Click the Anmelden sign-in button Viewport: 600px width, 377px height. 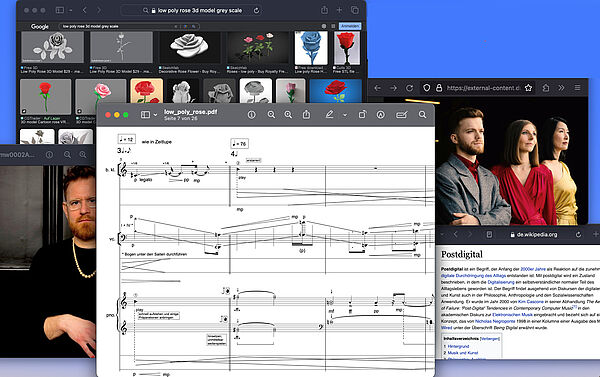(x=350, y=26)
